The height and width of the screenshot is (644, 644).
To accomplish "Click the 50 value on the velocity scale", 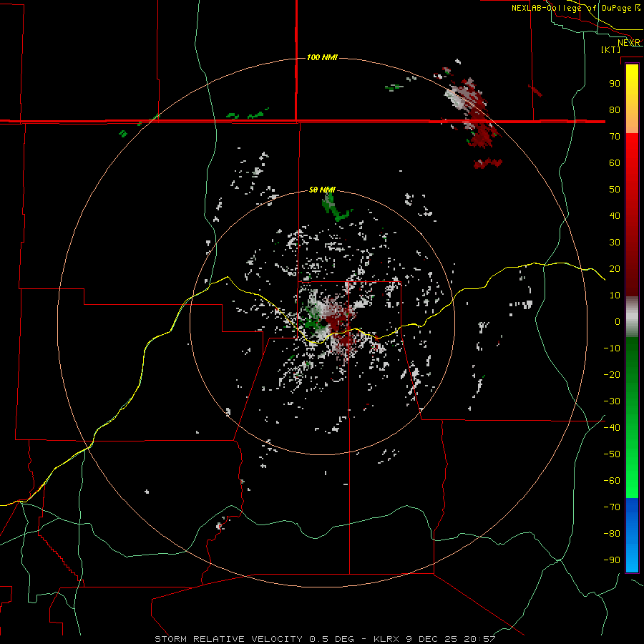I will coord(615,190).
